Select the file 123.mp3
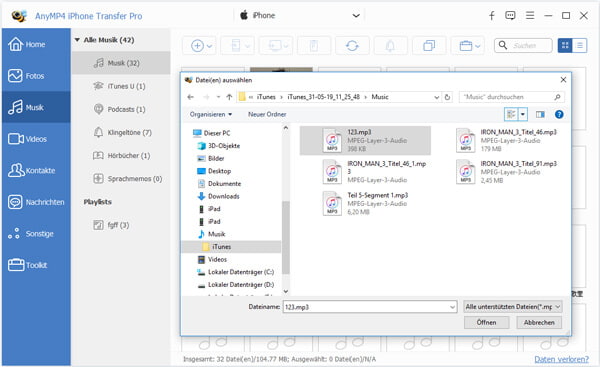This screenshot has height=367, width=600. (x=365, y=140)
